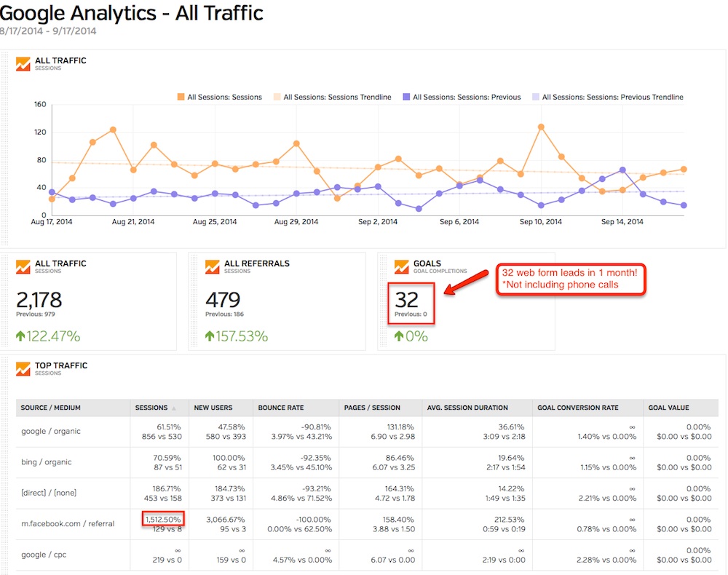Click the green up arrow beside 0%

399,336
